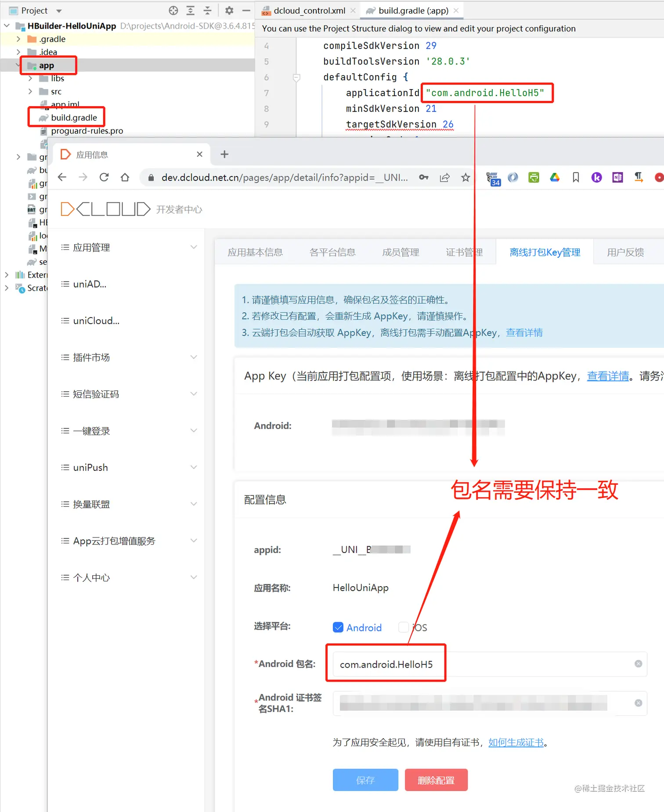Screen dimensions: 664x812
Task: Click the Android 包名 input field
Action: (x=490, y=664)
